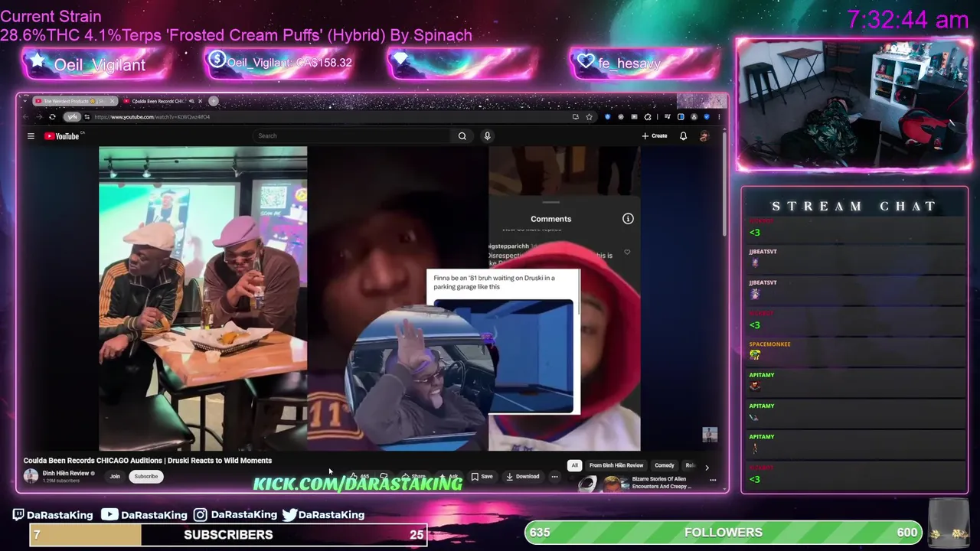980x551 pixels.
Task: Open the browser extensions puzzle icon
Action: 647,117
